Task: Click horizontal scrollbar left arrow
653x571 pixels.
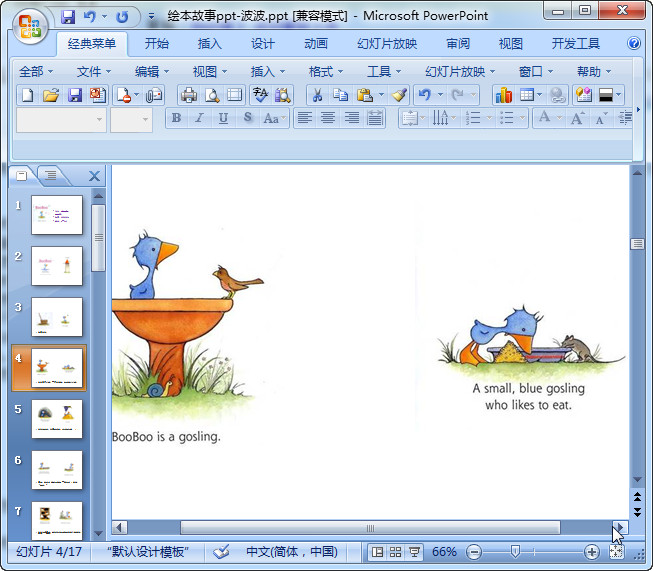Action: (120, 528)
